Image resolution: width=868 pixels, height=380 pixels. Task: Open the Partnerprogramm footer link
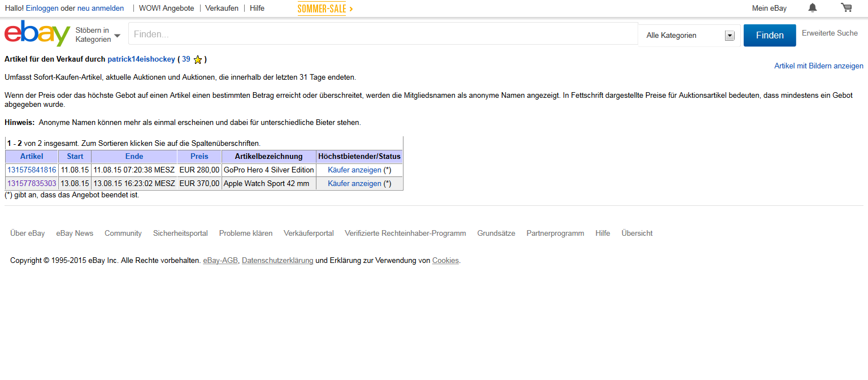(x=555, y=234)
